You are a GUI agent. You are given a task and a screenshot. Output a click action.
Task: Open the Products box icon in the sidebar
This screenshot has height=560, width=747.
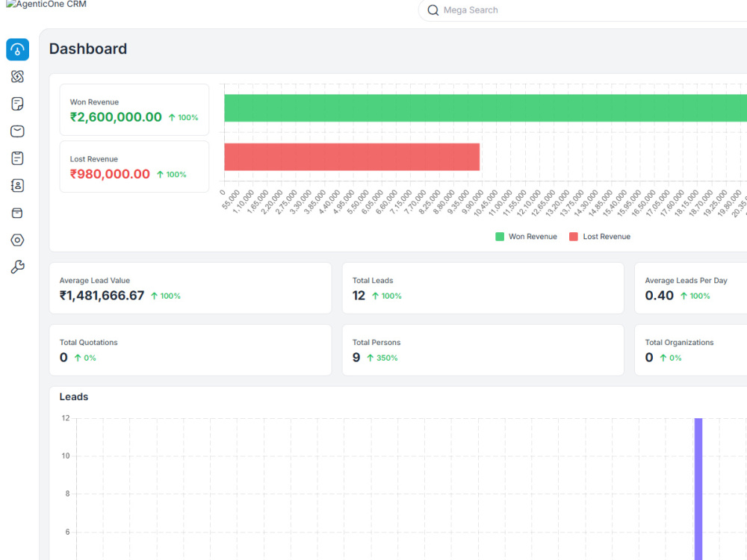[x=18, y=213]
